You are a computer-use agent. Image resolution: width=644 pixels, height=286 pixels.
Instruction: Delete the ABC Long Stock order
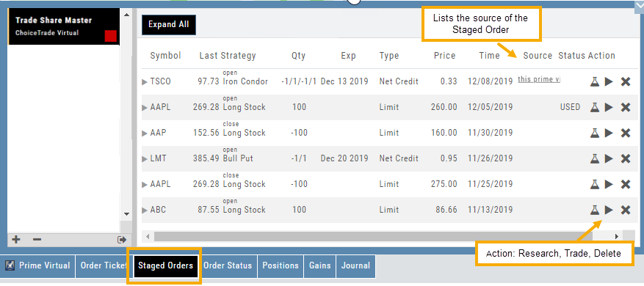click(x=625, y=210)
